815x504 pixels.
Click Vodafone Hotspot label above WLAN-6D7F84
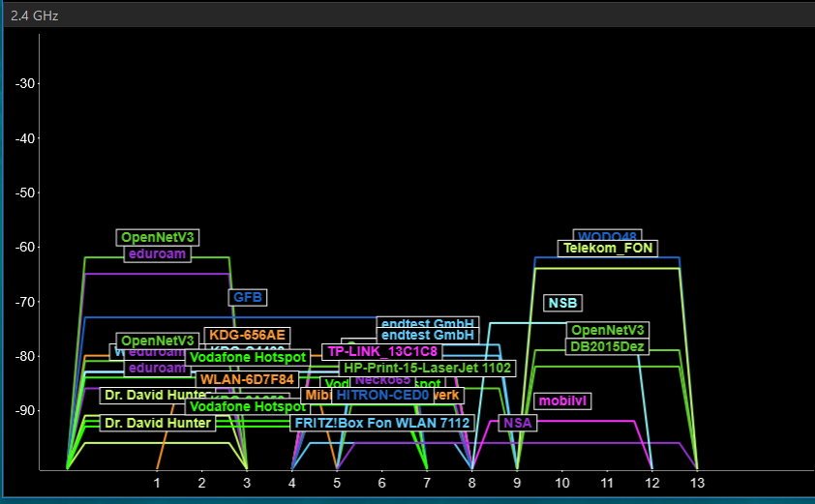pyautogui.click(x=248, y=358)
